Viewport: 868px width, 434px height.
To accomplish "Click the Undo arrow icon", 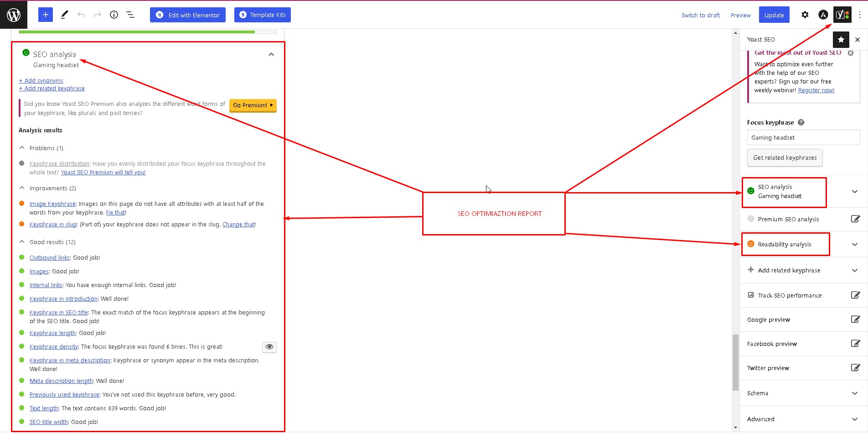I will [81, 14].
